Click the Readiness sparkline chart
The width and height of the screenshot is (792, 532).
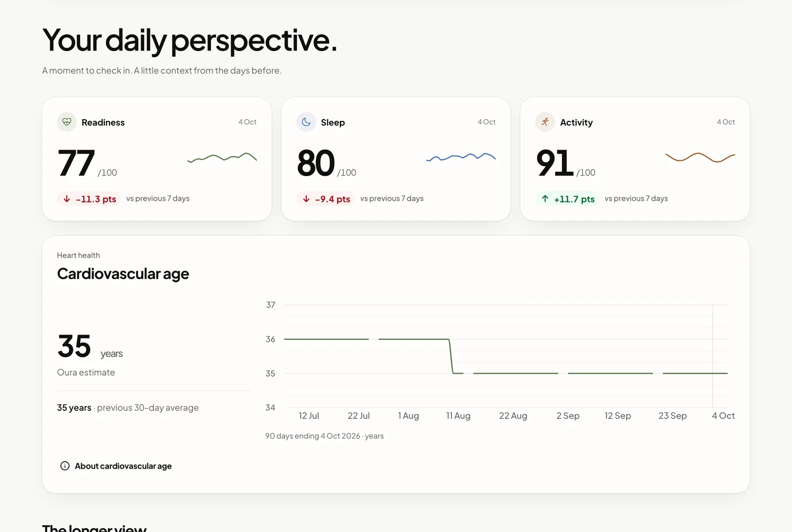pyautogui.click(x=222, y=158)
